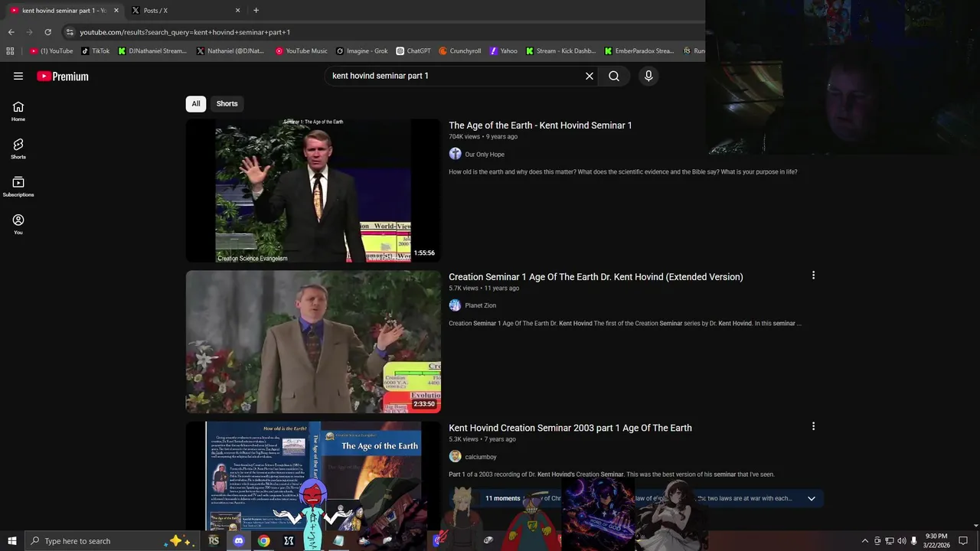
Task: Open the calciumboy channel name
Action: (x=481, y=457)
